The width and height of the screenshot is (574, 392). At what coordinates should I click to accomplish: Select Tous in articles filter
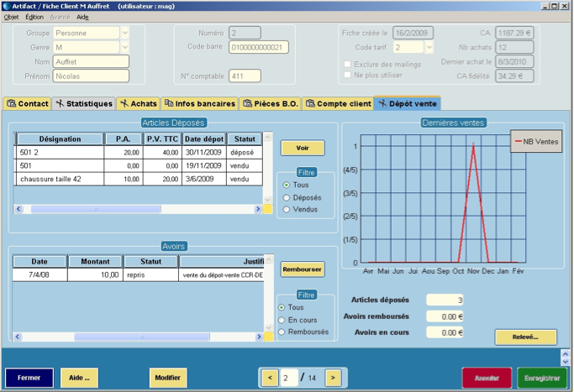[x=287, y=185]
